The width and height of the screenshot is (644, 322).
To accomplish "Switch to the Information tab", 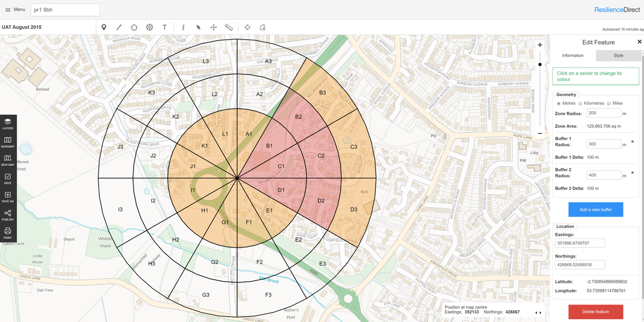I will pos(573,56).
